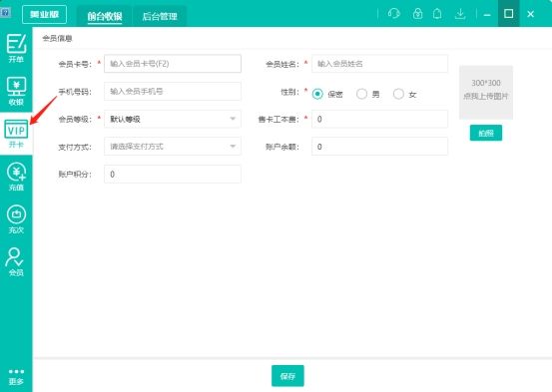Focus the 会员卡号 input field
This screenshot has height=392, width=552.
click(173, 64)
